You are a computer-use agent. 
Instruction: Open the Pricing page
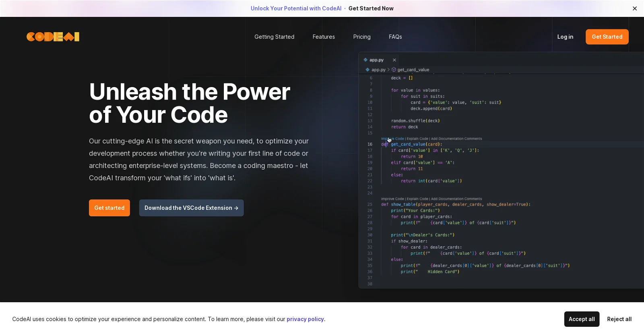[361, 37]
